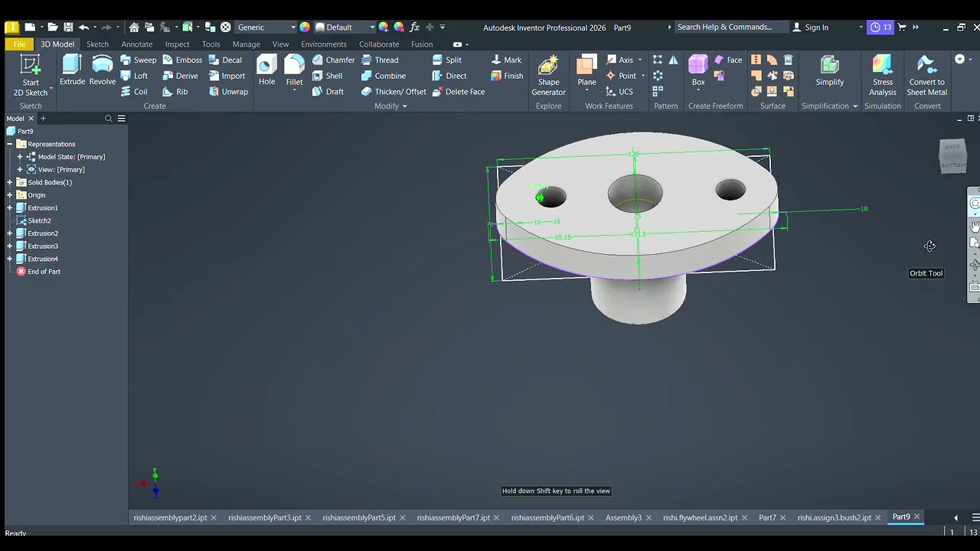The image size is (980, 551).
Task: Open the File menu
Action: (19, 44)
